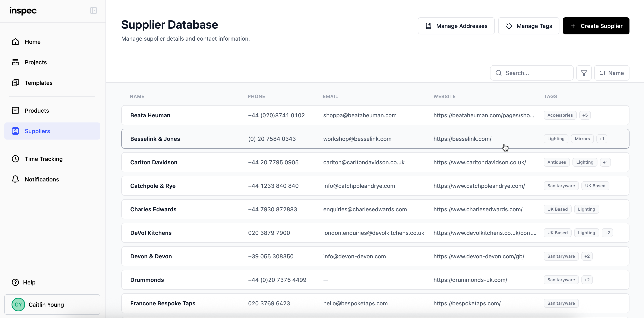The width and height of the screenshot is (644, 318).
Task: Open the Beata Heuman supplier row
Action: pyautogui.click(x=375, y=115)
